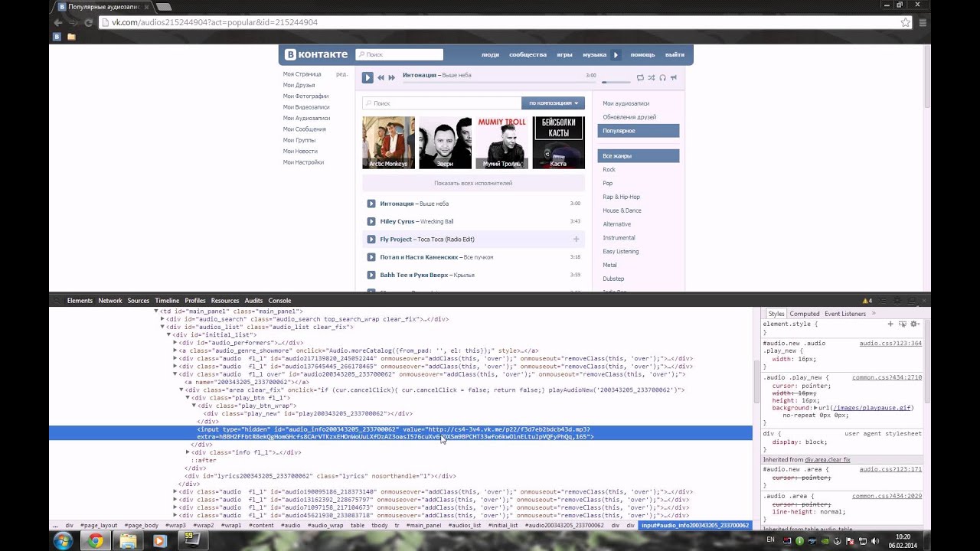Image resolution: width=980 pixels, height=551 pixels.
Task: Expand the div audio_performers node
Action: [175, 343]
